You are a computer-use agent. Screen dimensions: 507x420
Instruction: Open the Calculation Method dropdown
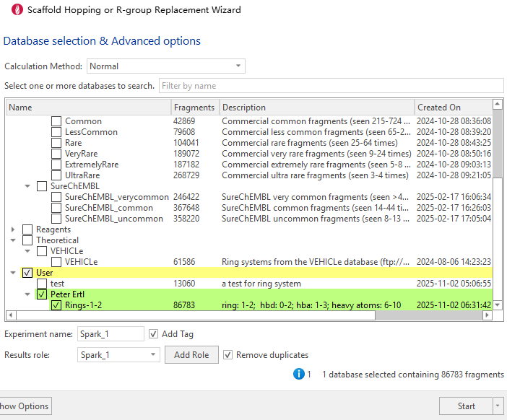click(x=165, y=66)
